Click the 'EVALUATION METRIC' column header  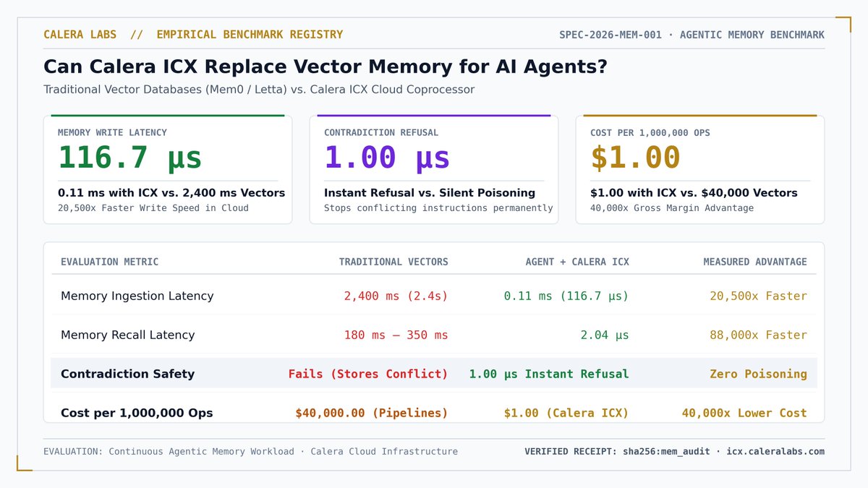(109, 262)
